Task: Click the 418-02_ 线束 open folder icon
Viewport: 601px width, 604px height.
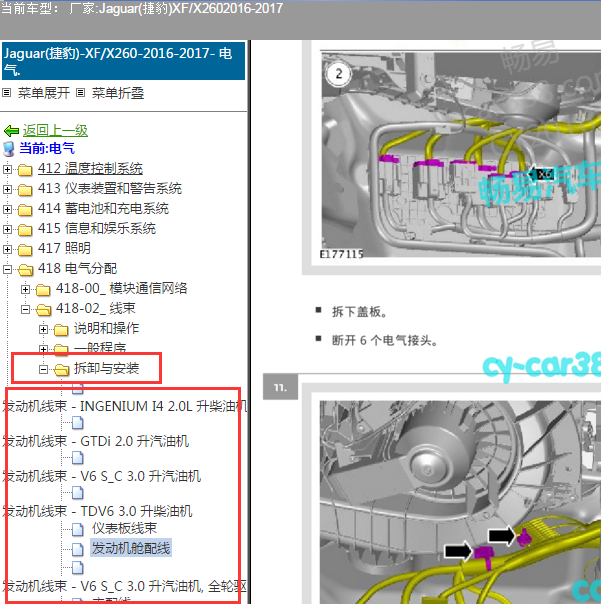Action: [43, 310]
